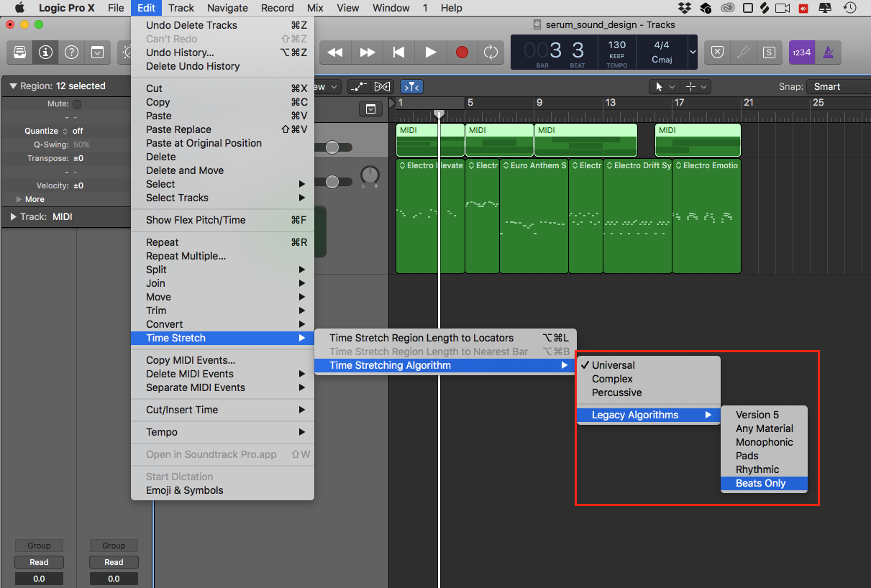This screenshot has width=871, height=588.
Task: Select the Percussive stretching algorithm
Action: coord(649,392)
